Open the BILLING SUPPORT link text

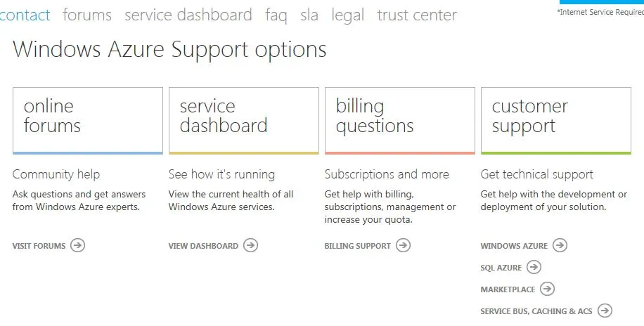[x=357, y=247]
